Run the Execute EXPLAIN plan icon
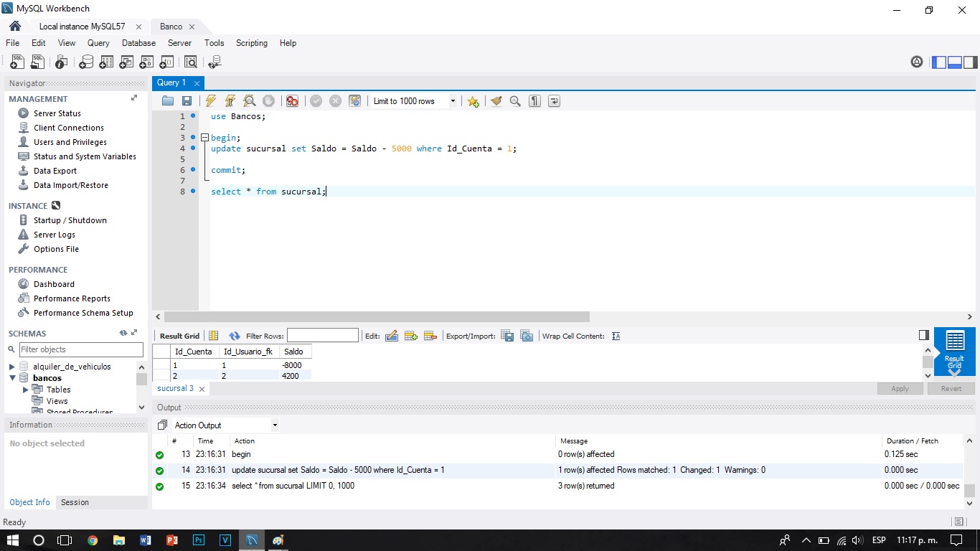This screenshot has width=980, height=551. tap(249, 100)
